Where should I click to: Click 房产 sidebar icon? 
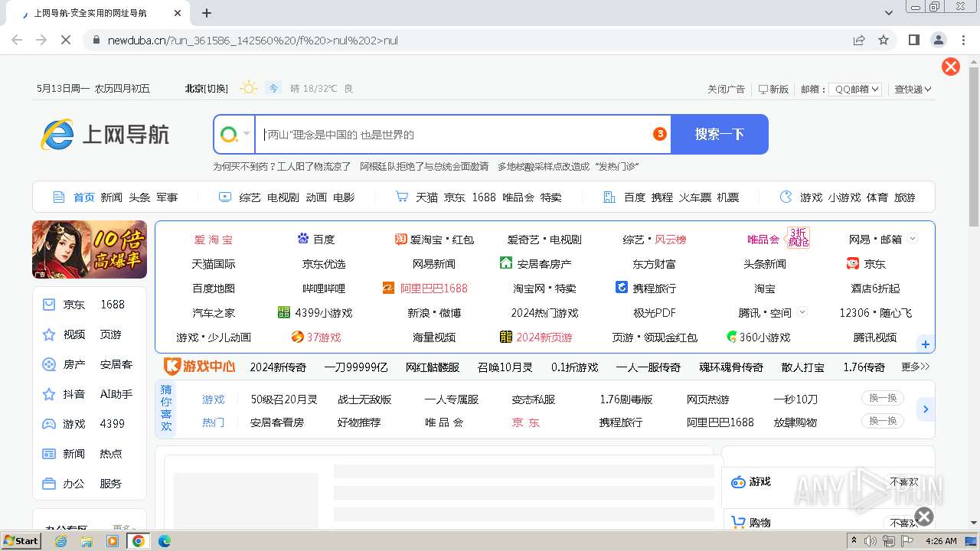[x=49, y=364]
